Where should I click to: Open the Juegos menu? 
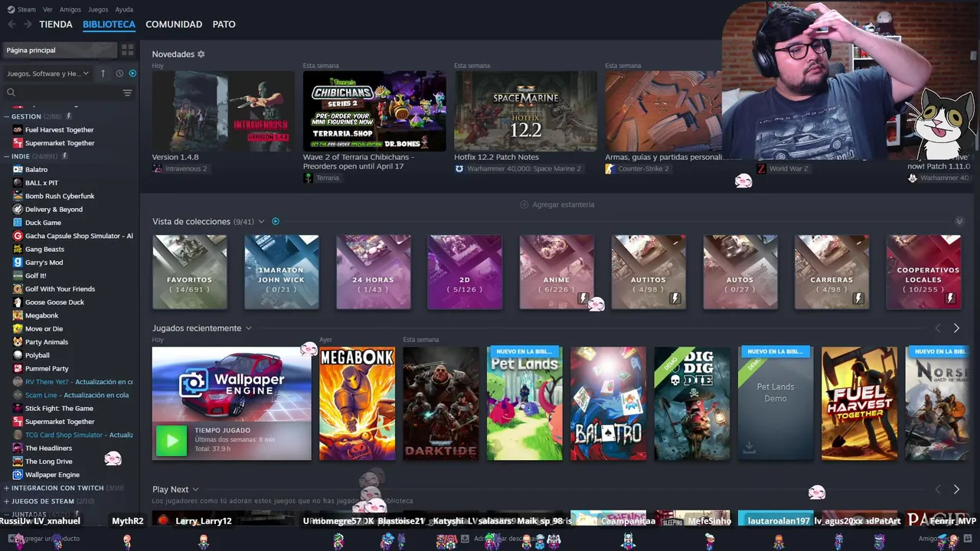click(x=98, y=9)
